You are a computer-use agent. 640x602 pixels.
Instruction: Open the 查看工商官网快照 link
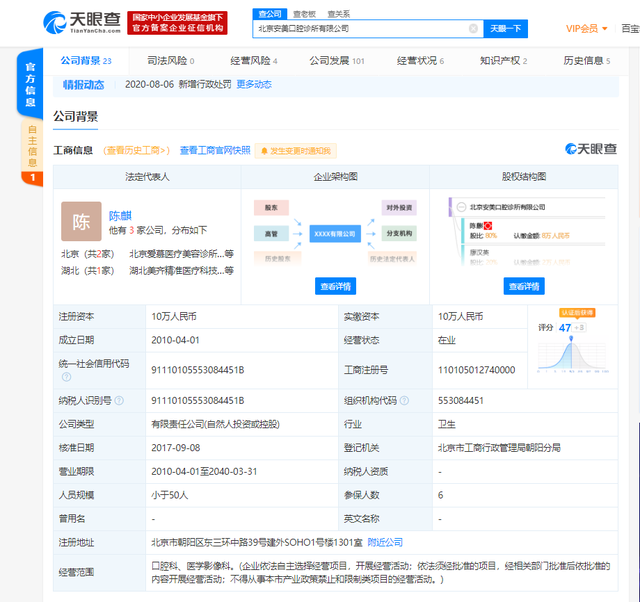coord(215,151)
